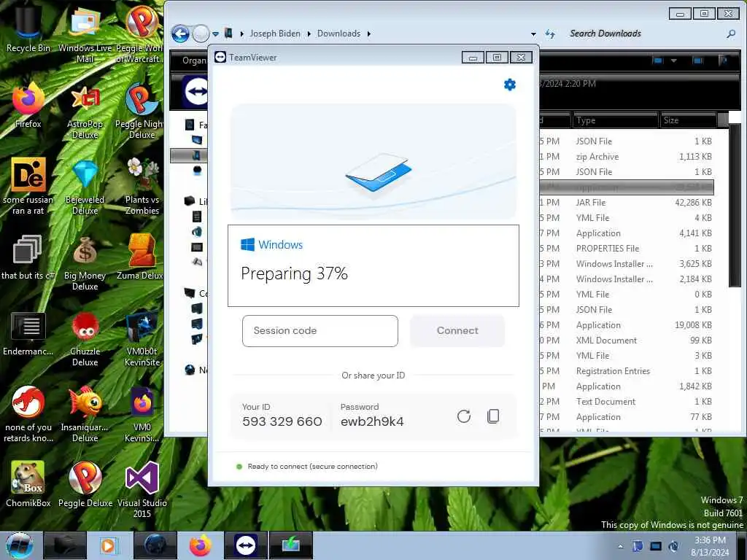Click Joseph Biden breadcrumb in Explorer
Image resolution: width=747 pixels, height=560 pixels.
(275, 34)
